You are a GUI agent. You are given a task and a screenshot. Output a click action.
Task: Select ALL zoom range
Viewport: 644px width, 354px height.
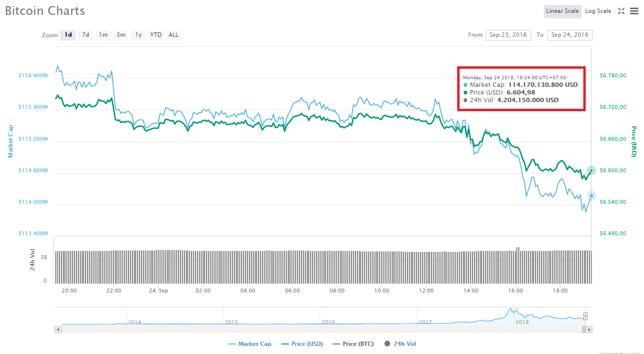coord(173,35)
